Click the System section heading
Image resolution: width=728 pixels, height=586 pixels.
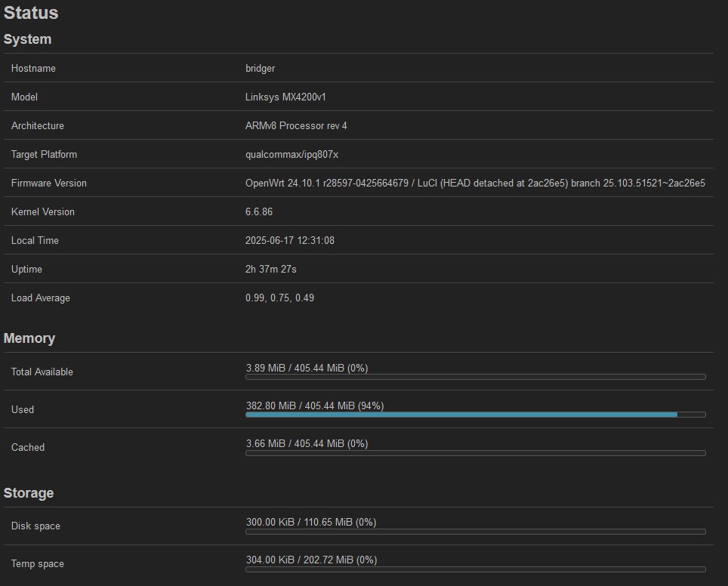point(27,39)
